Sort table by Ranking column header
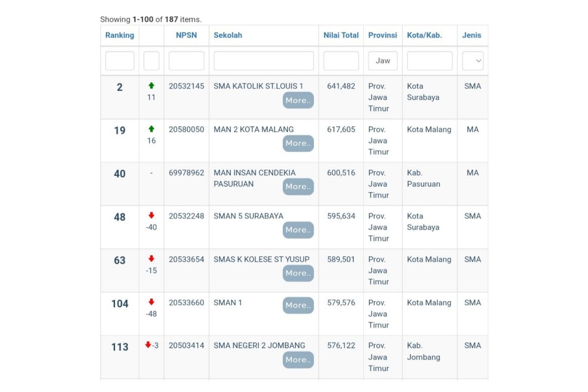Screen dimensions: 588x392 120,35
